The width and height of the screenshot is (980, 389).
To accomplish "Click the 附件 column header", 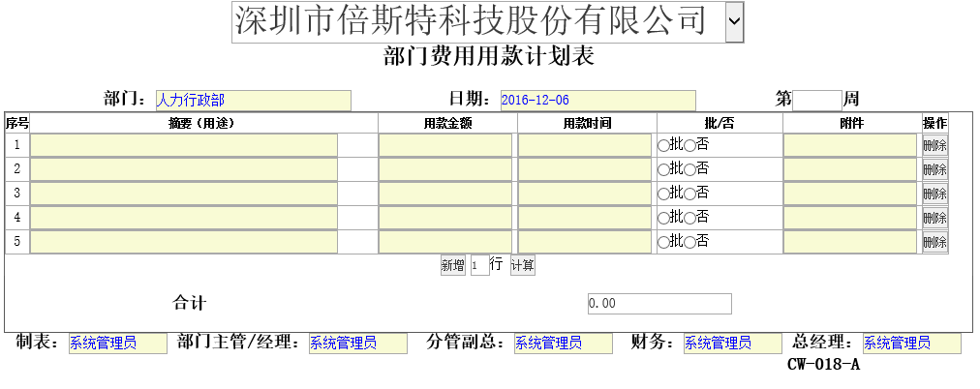I will (852, 124).
